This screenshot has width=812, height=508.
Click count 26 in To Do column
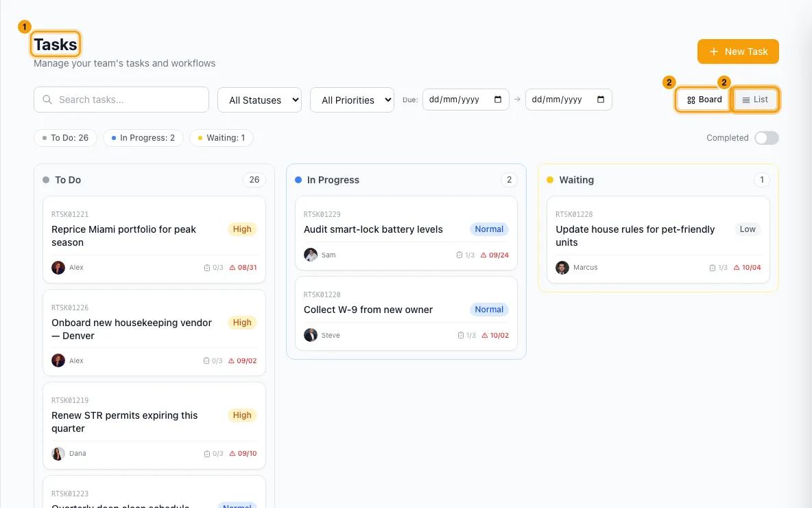click(254, 180)
